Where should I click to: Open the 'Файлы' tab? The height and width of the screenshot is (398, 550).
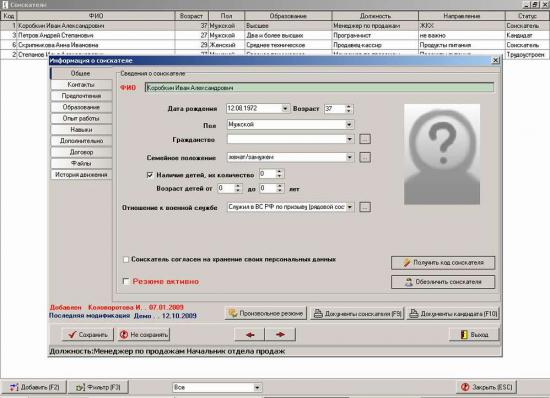point(81,163)
